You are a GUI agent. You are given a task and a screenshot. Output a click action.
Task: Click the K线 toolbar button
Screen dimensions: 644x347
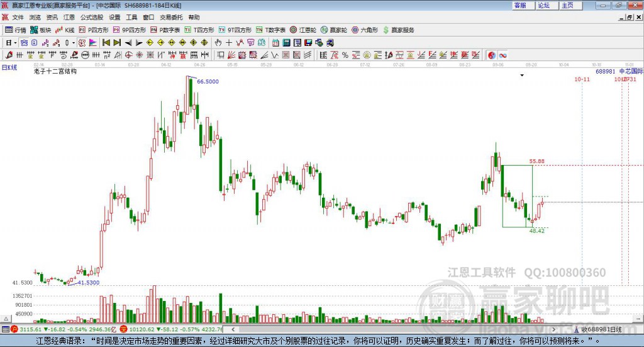(65, 30)
